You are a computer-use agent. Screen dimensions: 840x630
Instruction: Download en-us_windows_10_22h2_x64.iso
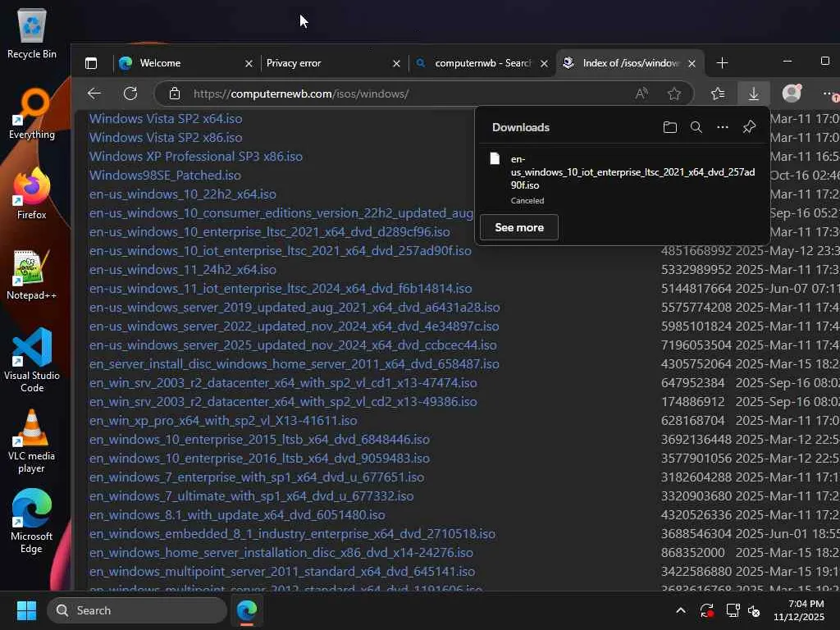(183, 194)
